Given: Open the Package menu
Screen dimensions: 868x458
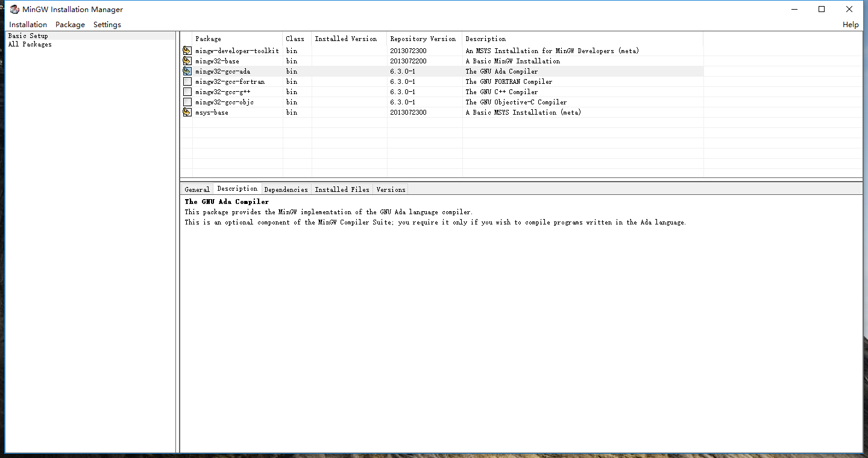Looking at the screenshot, I should point(70,24).
